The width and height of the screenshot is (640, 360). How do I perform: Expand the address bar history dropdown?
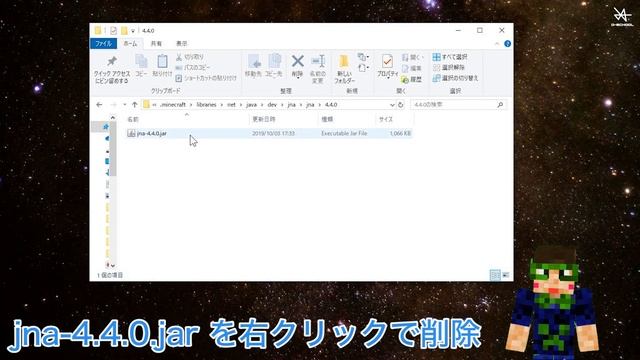click(392, 105)
